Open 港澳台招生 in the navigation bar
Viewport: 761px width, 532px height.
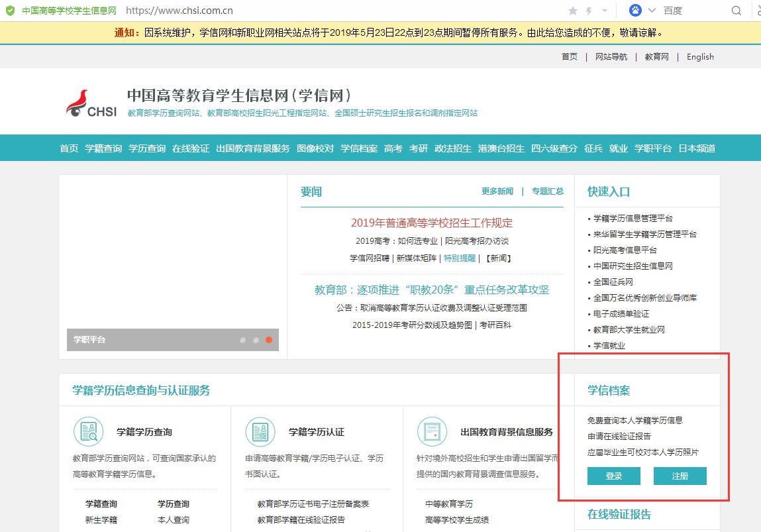501,148
